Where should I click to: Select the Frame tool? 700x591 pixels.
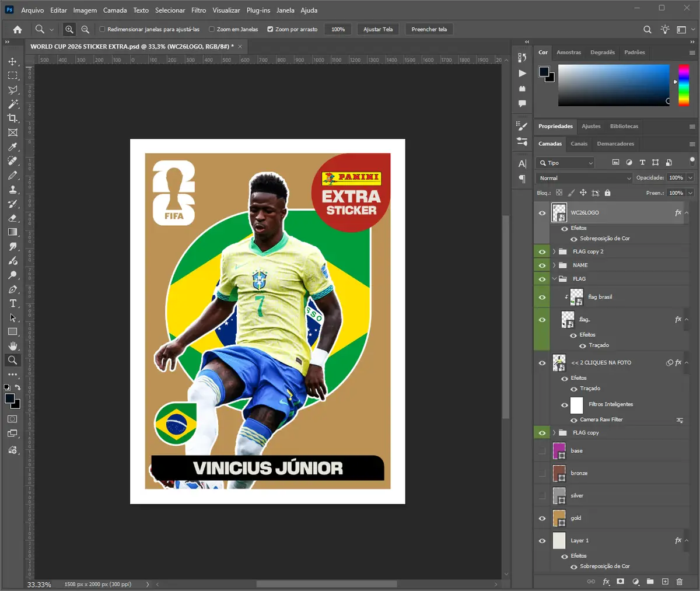pos(13,132)
